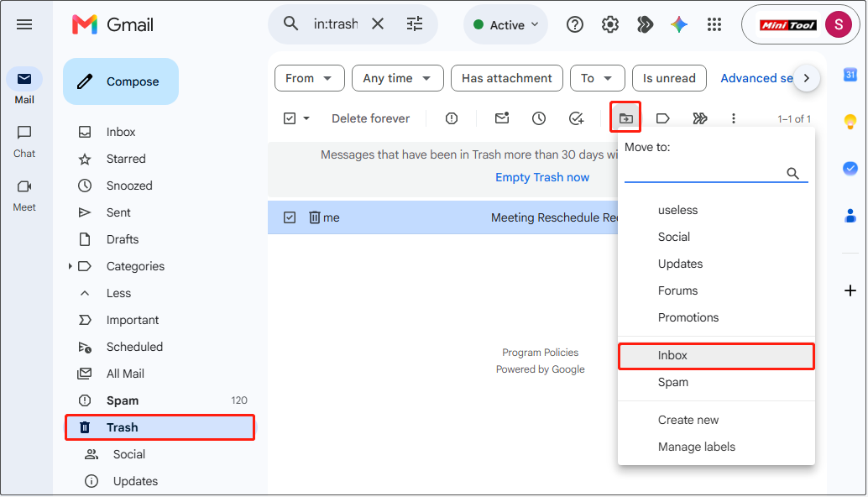
Task: Click the double-chevron add-on icon in header
Action: pos(645,24)
